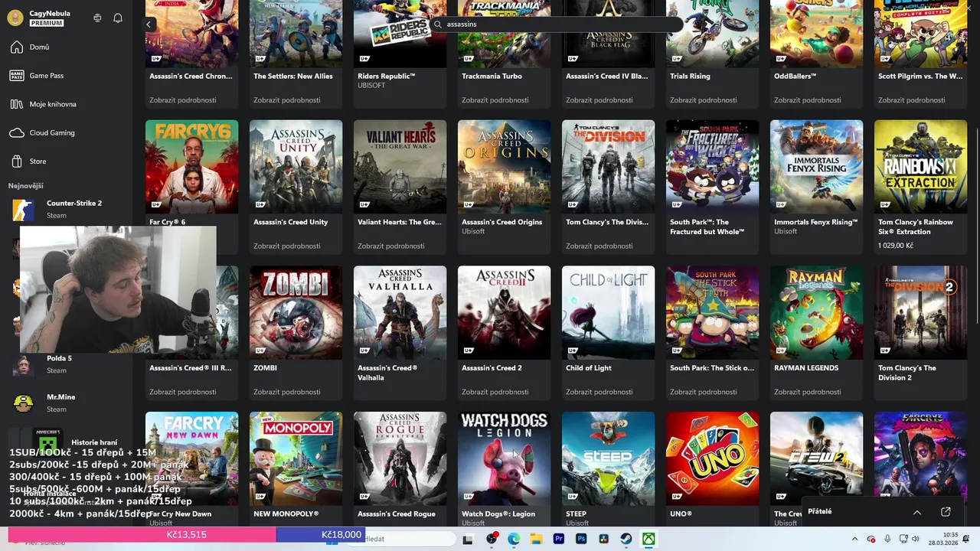980x551 pixels.
Task: Open Task View on the taskbar
Action: tap(468, 539)
